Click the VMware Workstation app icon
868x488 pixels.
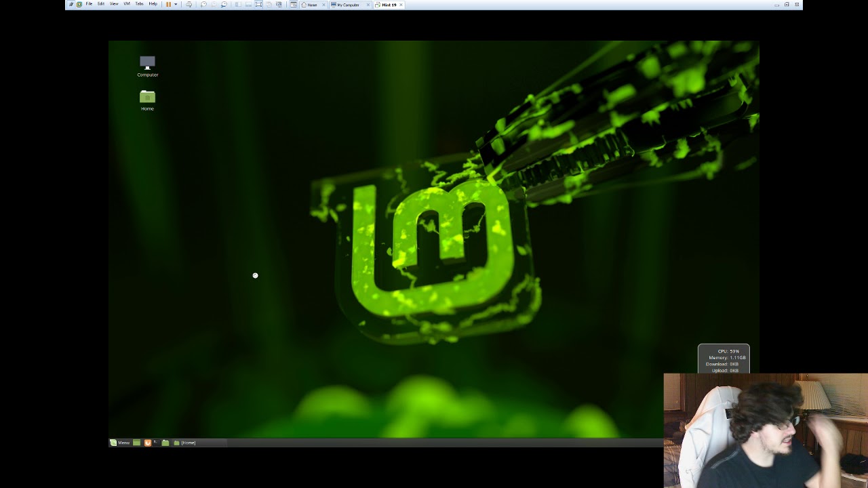[x=71, y=4]
